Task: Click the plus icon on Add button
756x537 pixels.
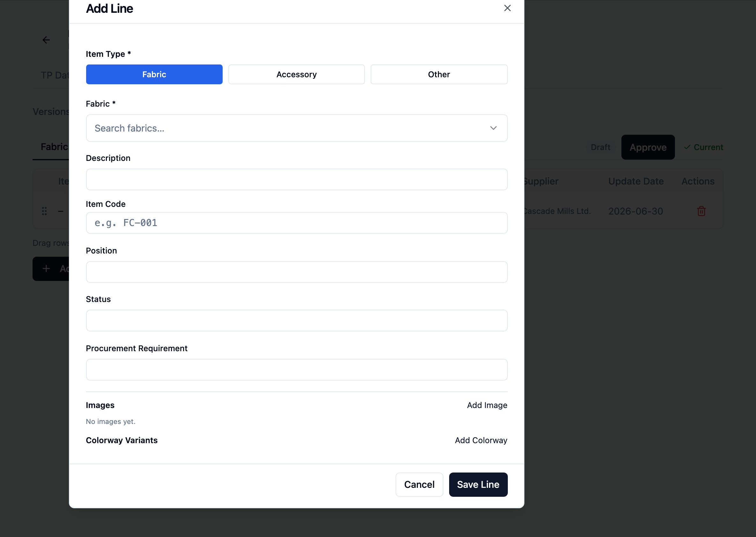Action: (46, 268)
